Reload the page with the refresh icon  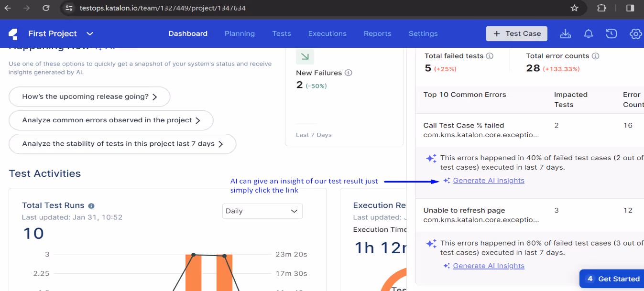[46, 8]
